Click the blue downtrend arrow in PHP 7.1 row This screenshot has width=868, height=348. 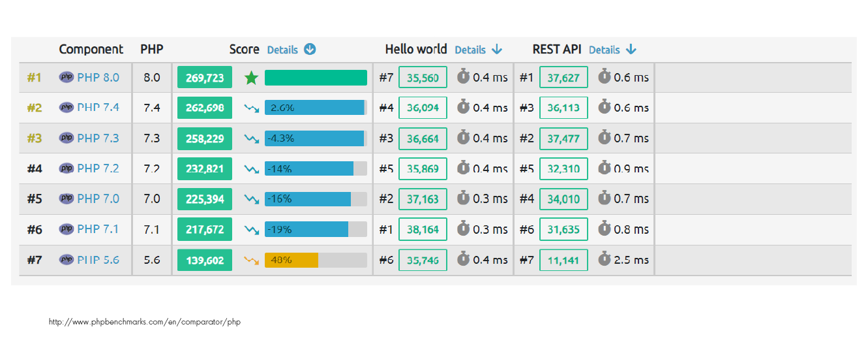tap(251, 230)
